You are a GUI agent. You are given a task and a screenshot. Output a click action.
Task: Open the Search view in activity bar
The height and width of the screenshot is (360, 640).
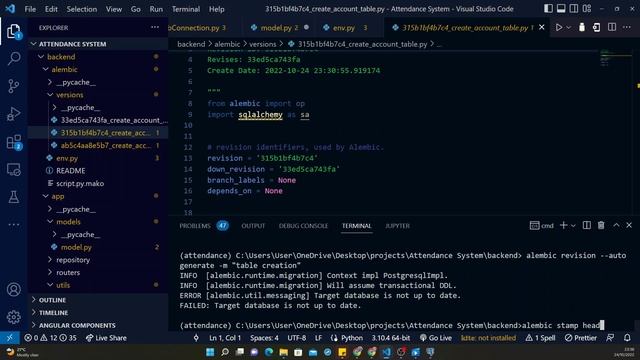click(13, 59)
